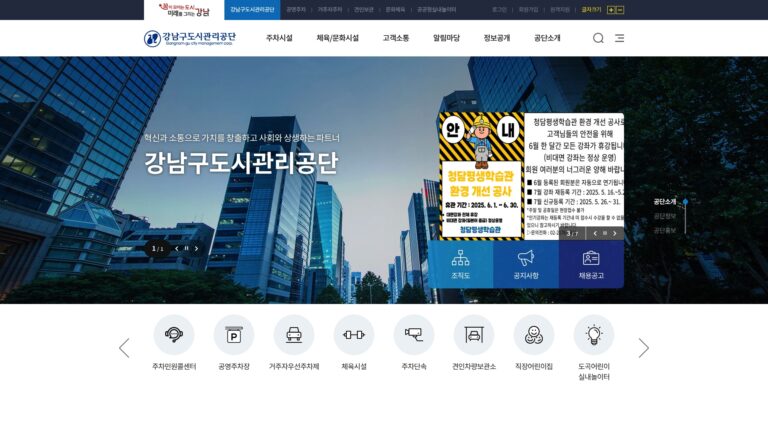Open the 공영주차장 parking icon

point(234,335)
